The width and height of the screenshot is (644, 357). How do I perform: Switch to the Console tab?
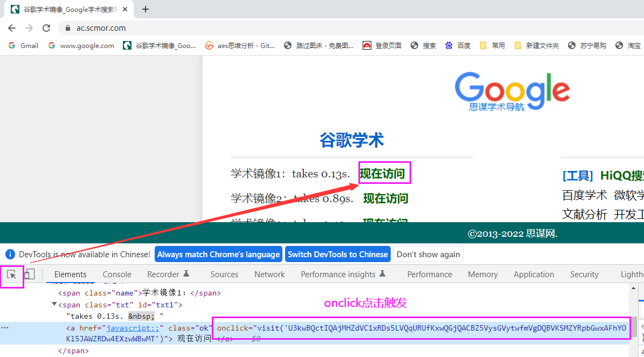117,274
